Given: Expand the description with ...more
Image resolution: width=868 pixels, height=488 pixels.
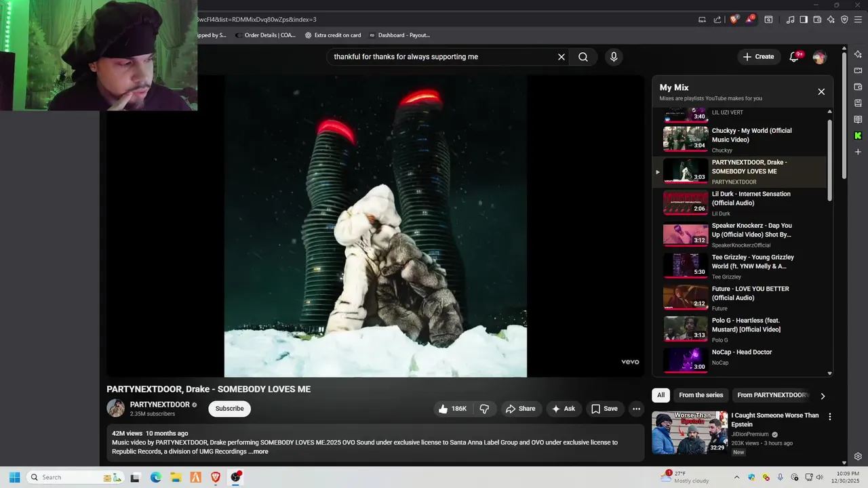Looking at the screenshot, I should coord(258,451).
